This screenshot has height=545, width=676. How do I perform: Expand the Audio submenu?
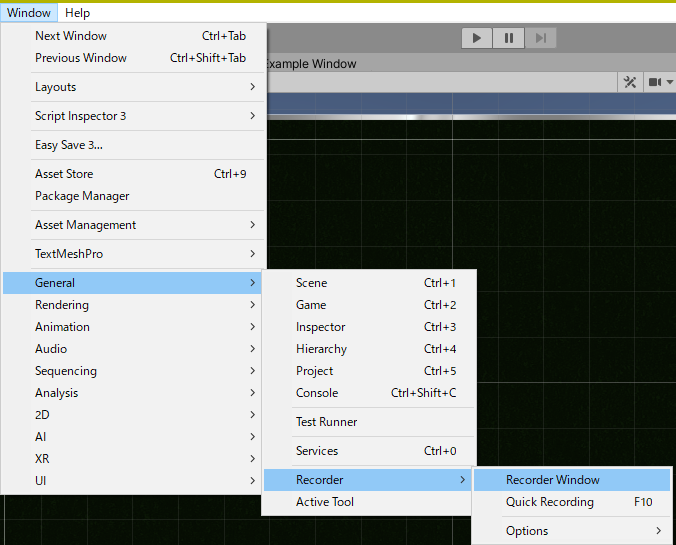pyautogui.click(x=132, y=349)
